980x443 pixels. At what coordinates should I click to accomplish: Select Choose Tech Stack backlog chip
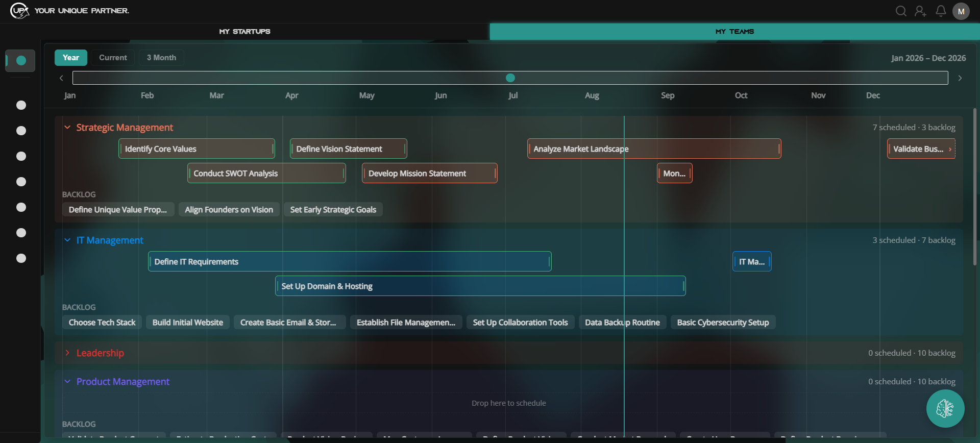click(102, 323)
